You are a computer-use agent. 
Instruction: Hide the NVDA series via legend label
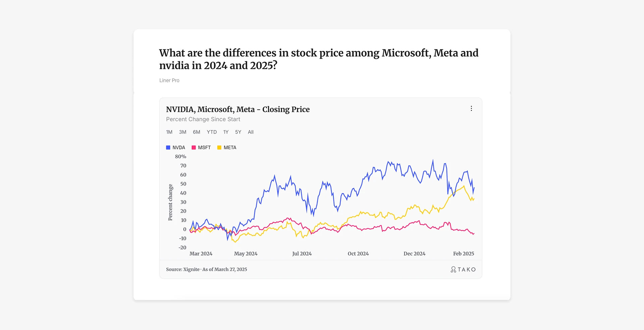pyautogui.click(x=179, y=148)
